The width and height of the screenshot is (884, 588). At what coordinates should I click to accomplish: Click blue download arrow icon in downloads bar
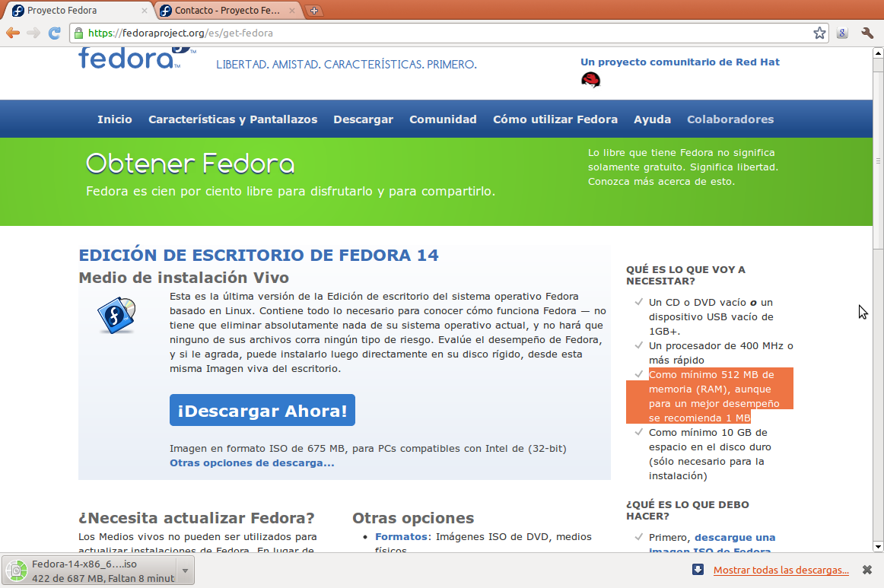[698, 570]
